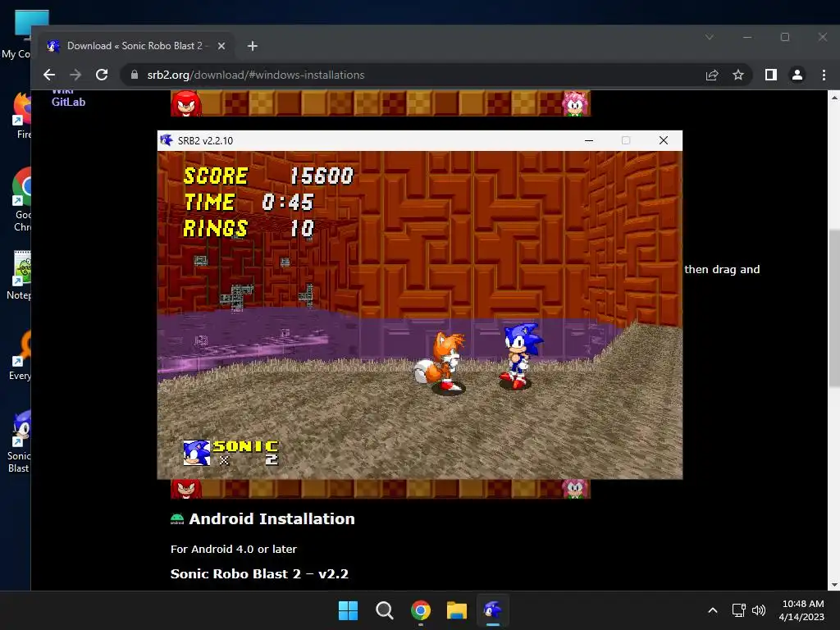
Task: Click Tails character in the game
Action: [x=442, y=362]
